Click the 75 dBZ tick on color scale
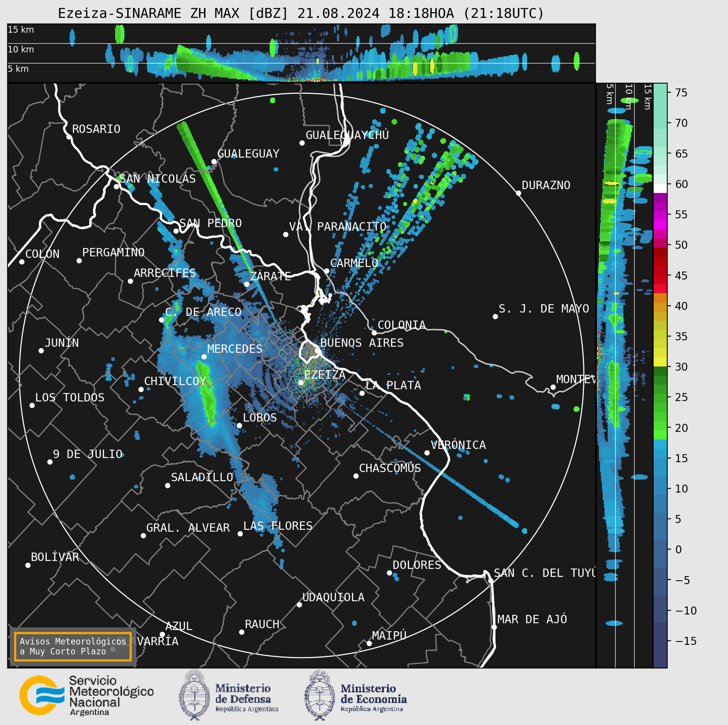The width and height of the screenshot is (728, 725). point(681,93)
